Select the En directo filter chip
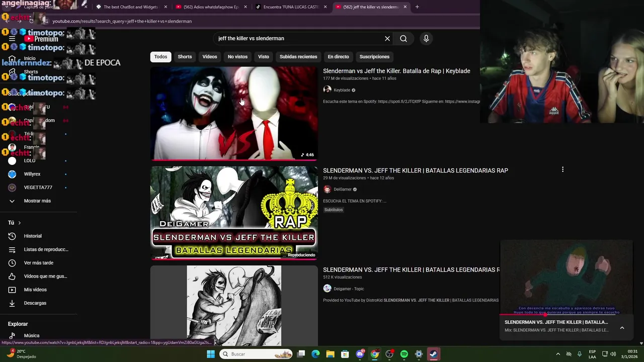The image size is (644, 362). (338, 57)
